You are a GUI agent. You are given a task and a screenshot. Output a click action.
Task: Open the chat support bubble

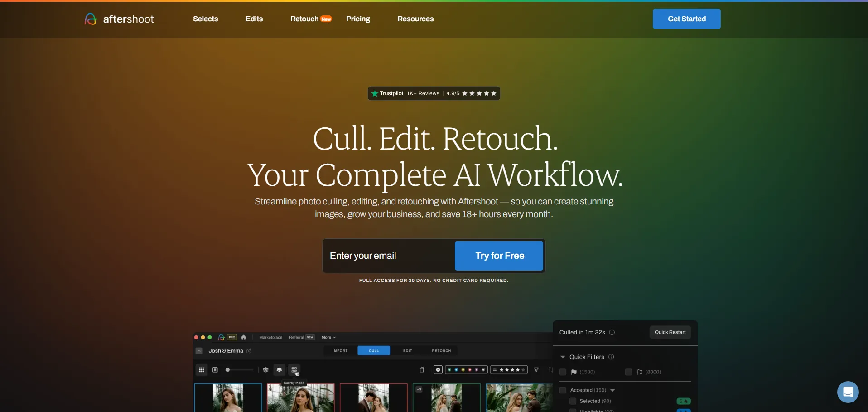point(848,392)
